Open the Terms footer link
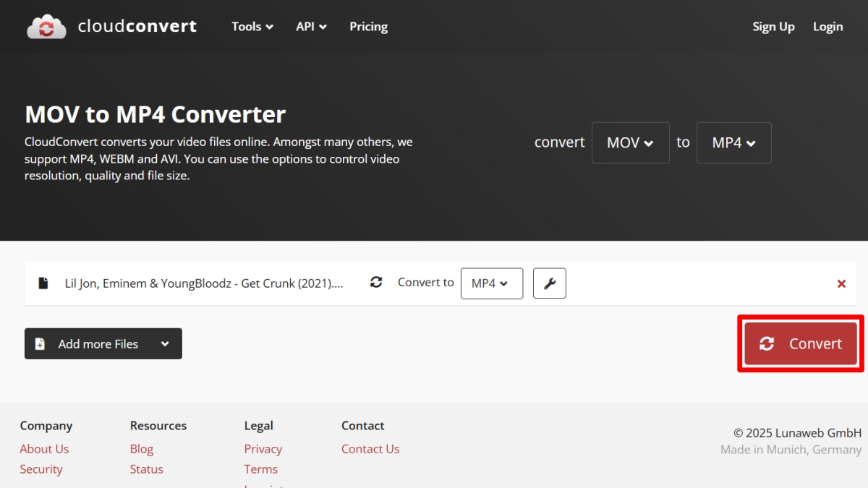The width and height of the screenshot is (868, 488). point(261,469)
